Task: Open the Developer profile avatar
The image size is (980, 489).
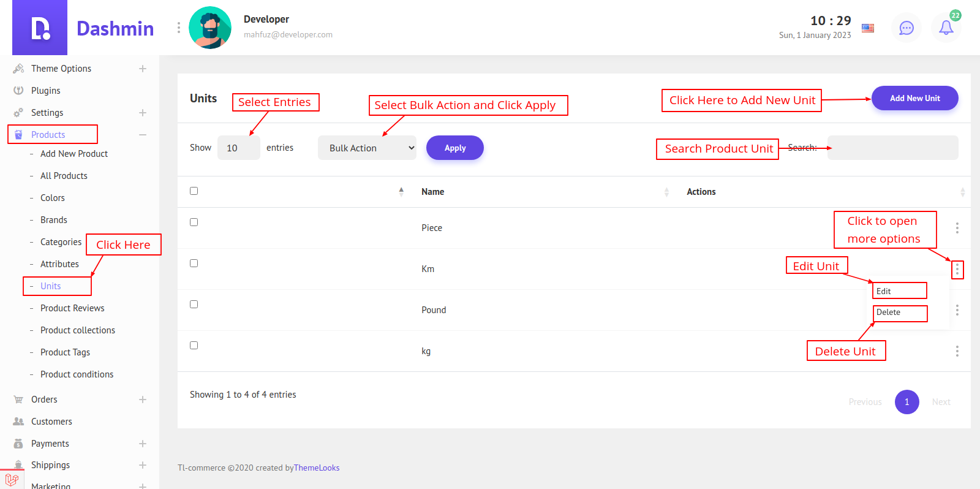Action: pos(210,28)
